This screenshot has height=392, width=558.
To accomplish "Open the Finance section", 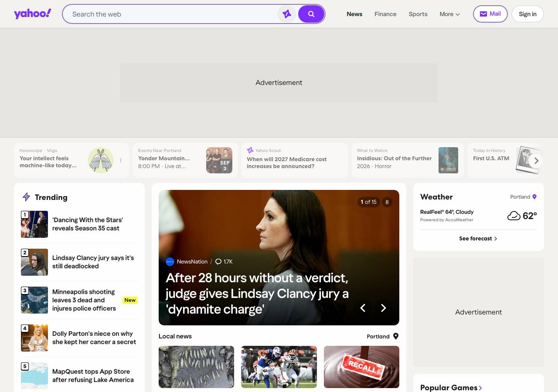I will (x=385, y=14).
